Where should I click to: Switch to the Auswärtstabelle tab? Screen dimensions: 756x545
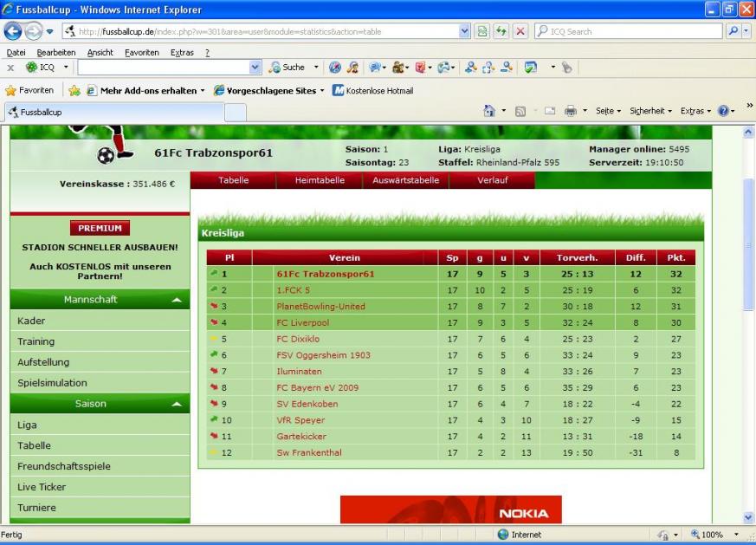(x=405, y=180)
